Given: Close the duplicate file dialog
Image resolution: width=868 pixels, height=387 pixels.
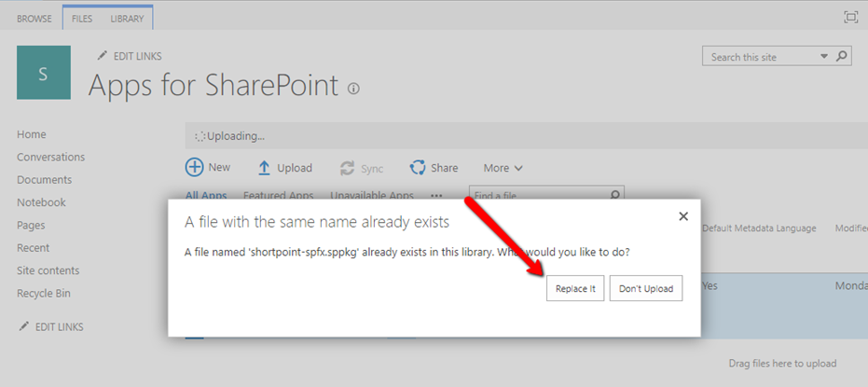Looking at the screenshot, I should (x=683, y=216).
